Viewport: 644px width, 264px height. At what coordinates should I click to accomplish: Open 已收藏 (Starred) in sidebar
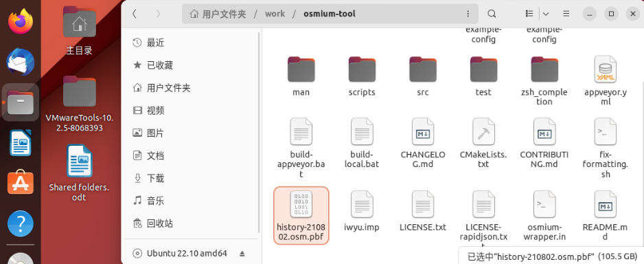tap(191, 65)
